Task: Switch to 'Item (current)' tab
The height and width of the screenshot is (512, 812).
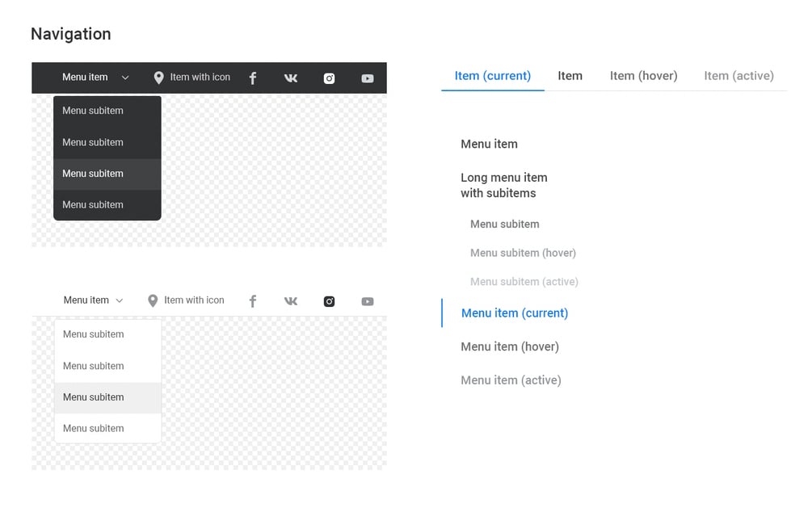Action: click(x=493, y=76)
